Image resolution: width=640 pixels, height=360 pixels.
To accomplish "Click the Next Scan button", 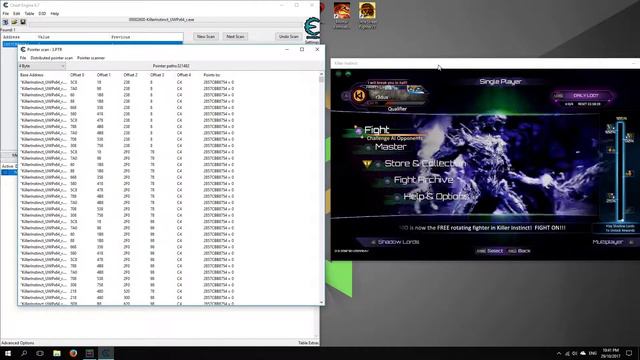I will (235, 37).
